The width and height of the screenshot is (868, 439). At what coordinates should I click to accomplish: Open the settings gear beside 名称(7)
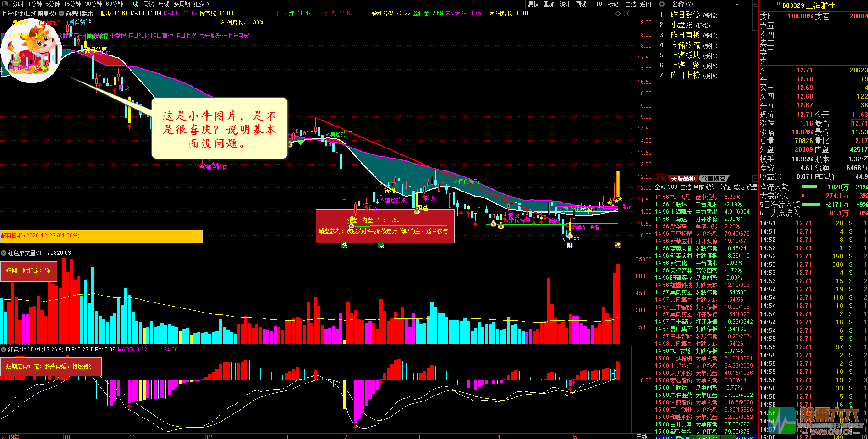pos(662,4)
